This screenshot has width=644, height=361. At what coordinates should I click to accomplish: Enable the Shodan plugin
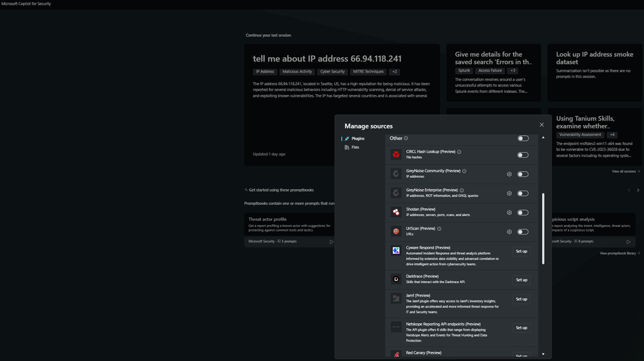tap(523, 213)
